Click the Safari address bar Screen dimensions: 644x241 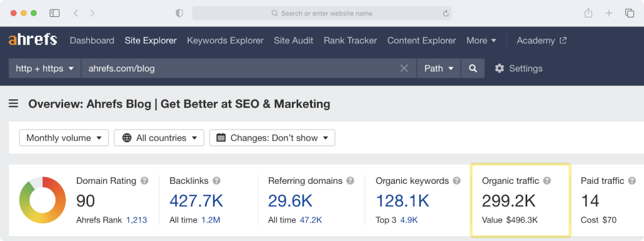click(x=322, y=13)
